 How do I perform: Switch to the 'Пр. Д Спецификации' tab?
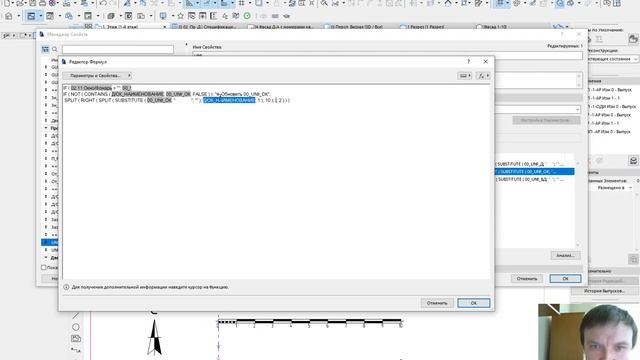click(207, 27)
